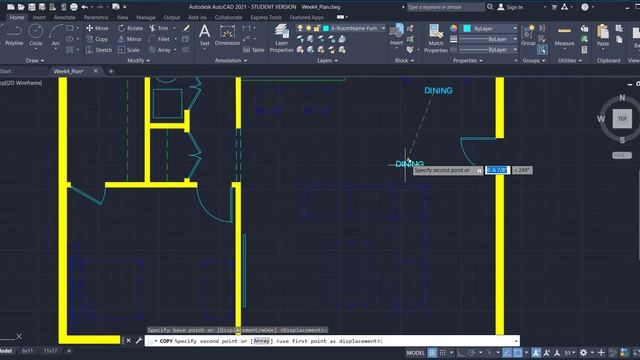Activate the Move tool
Viewport: 640px width, 360px height.
tap(97, 28)
